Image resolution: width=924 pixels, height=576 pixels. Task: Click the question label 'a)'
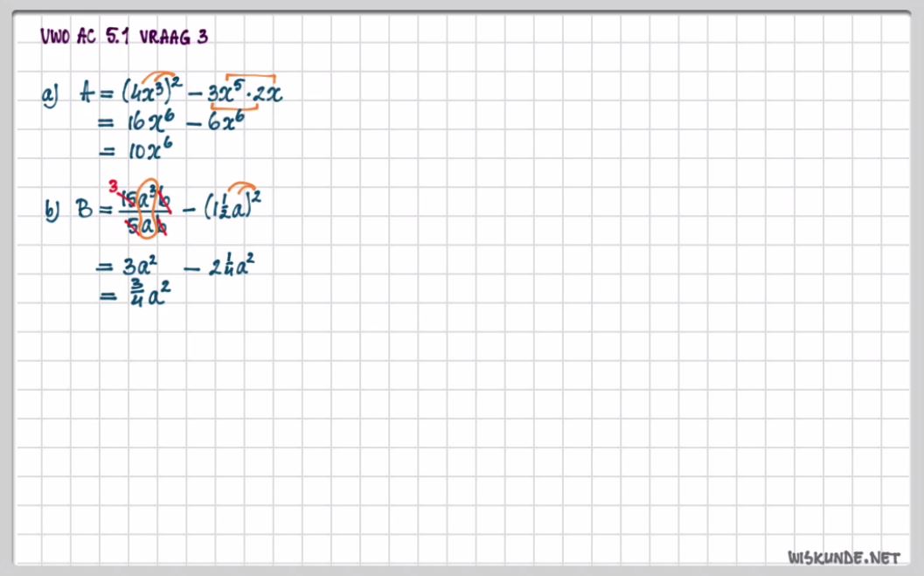click(x=51, y=95)
